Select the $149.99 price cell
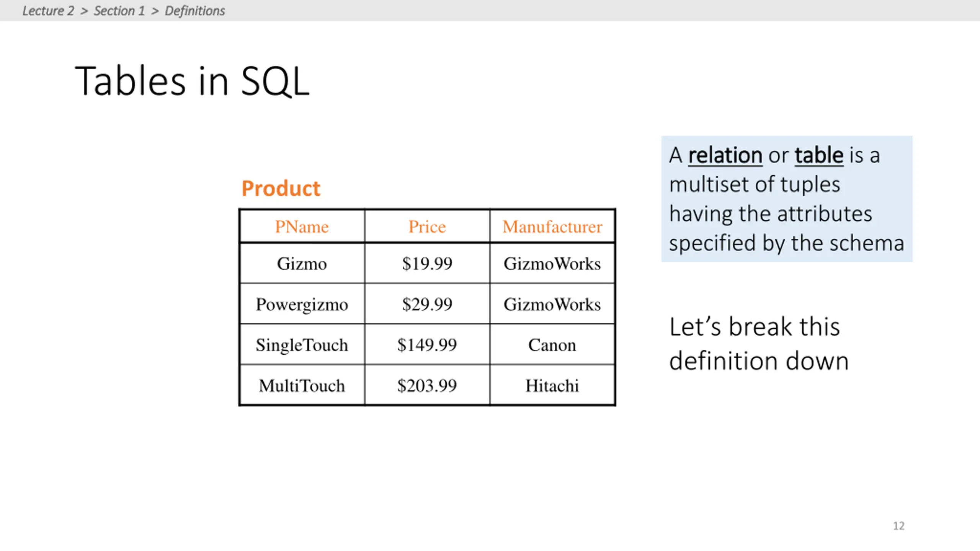The image size is (980, 551). pos(427,345)
